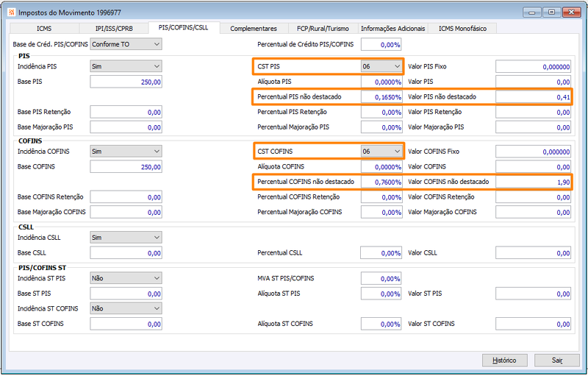Click the Histórico button
Image resolution: width=588 pixels, height=376 pixels.
tap(505, 361)
